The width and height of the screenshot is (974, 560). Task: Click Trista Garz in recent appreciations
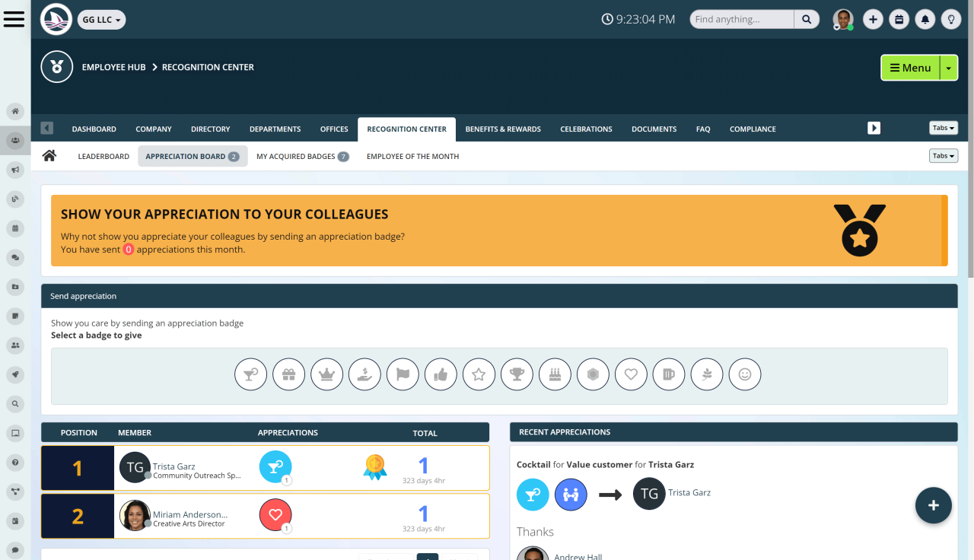[x=689, y=492]
